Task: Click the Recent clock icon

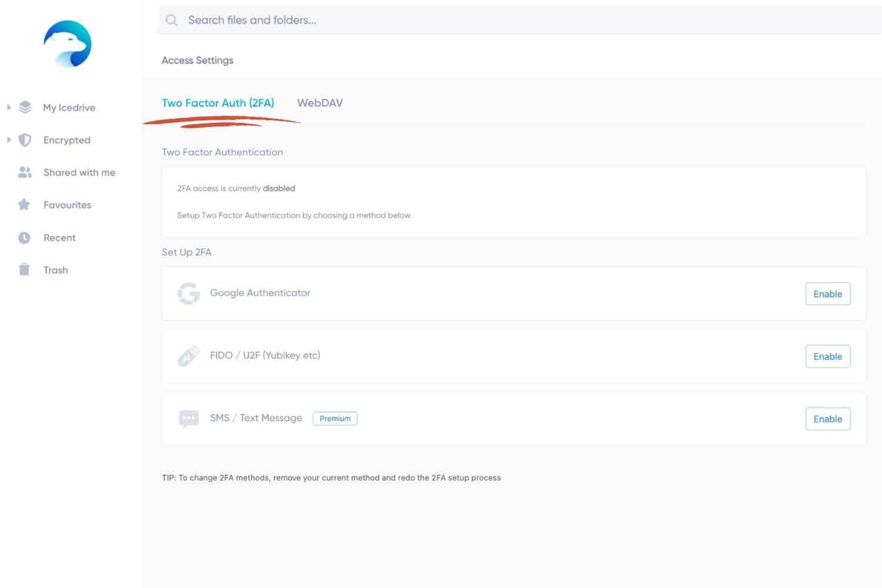Action: 24,238
